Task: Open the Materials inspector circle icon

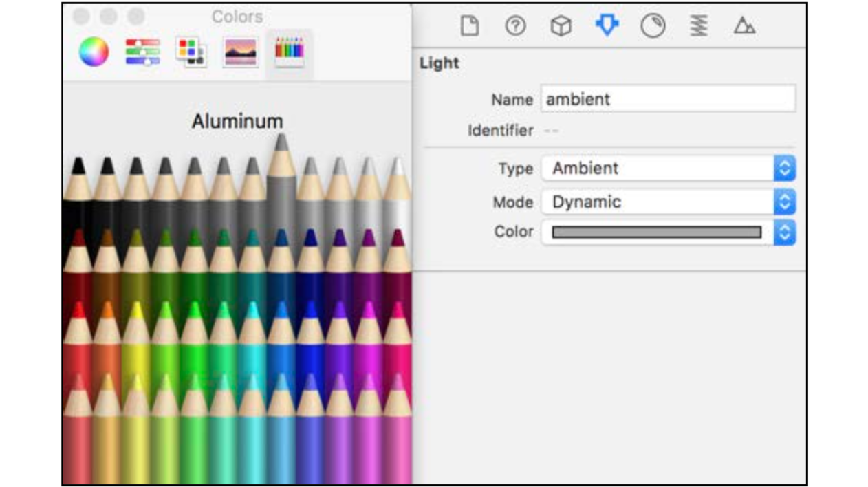Action: pos(653,26)
